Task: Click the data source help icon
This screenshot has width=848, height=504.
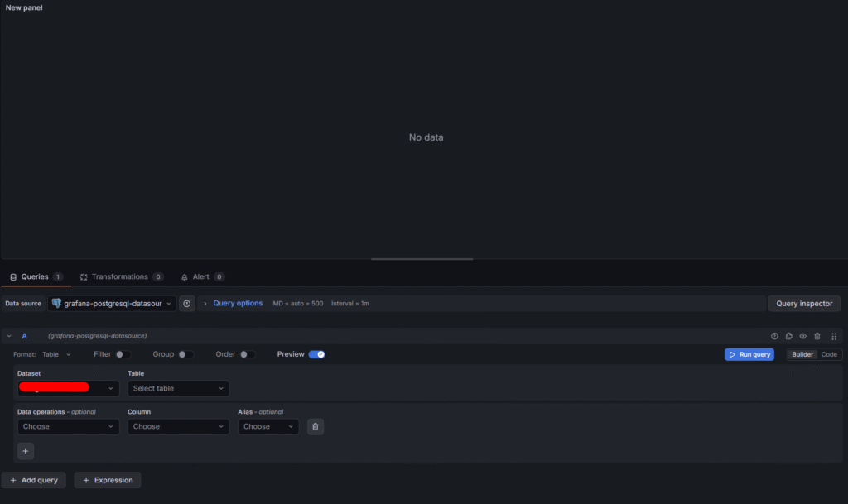Action: coord(187,304)
